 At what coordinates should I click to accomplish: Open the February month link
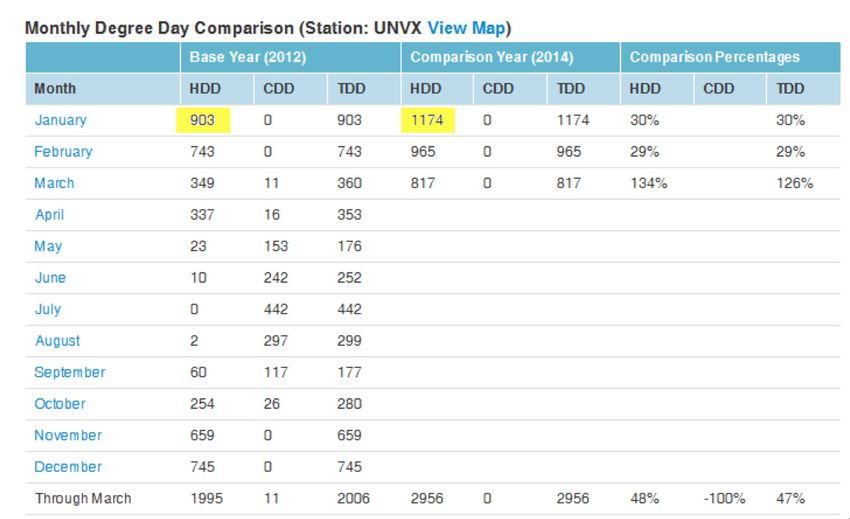63,152
